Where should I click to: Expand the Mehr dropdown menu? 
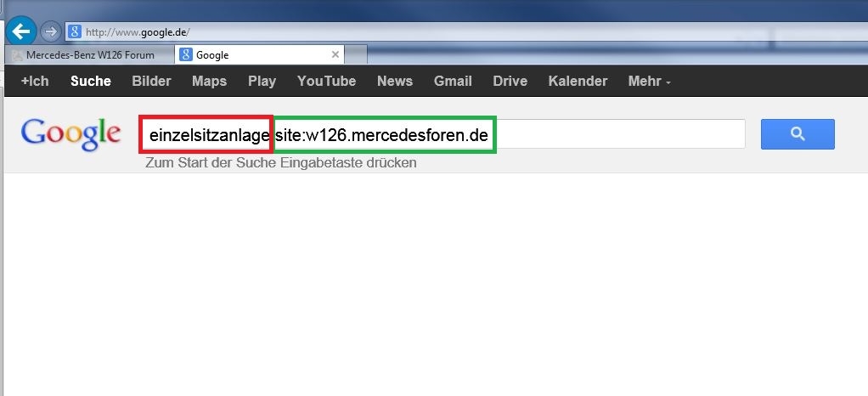(649, 81)
